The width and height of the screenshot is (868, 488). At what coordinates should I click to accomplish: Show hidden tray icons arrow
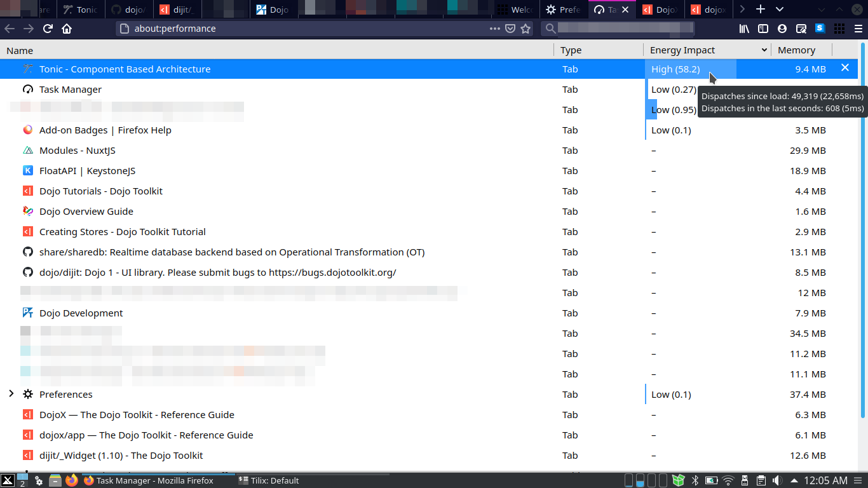(x=794, y=480)
